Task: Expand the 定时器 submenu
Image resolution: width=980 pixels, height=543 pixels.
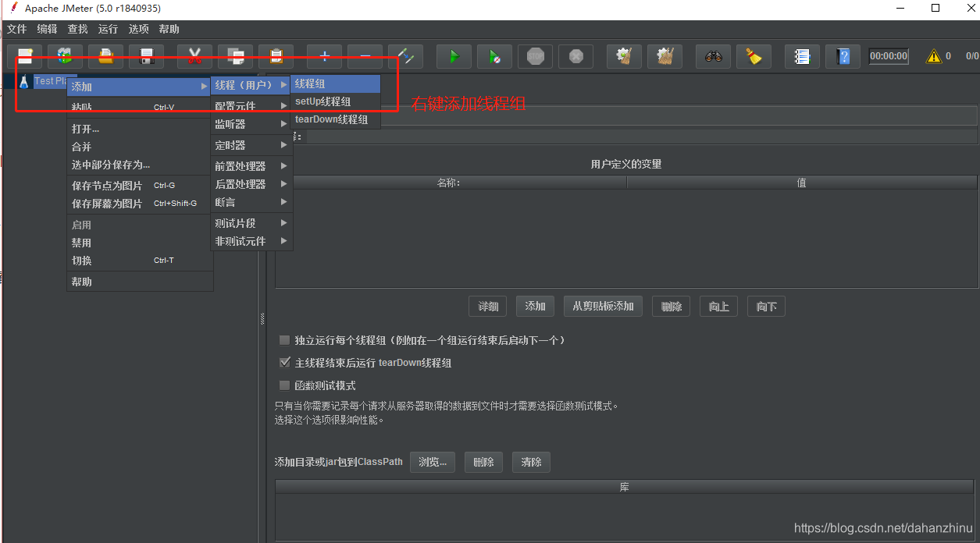Action: (x=251, y=145)
